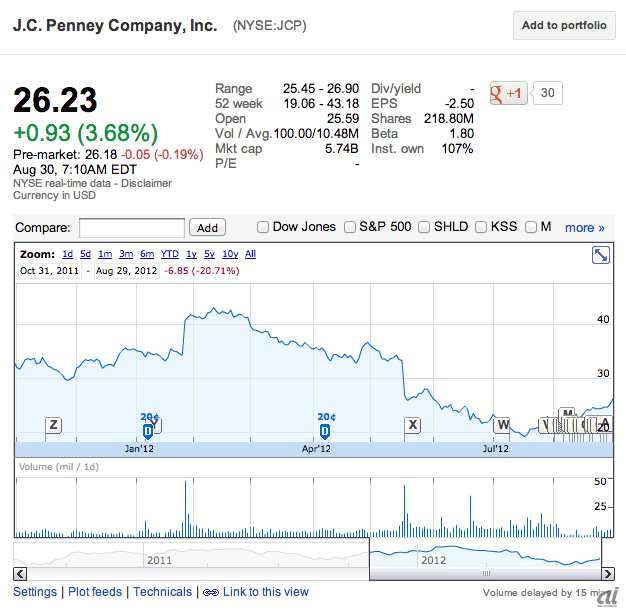Click the Google +1 button
Image resolution: width=626 pixels, height=615 pixels.
pyautogui.click(x=508, y=93)
